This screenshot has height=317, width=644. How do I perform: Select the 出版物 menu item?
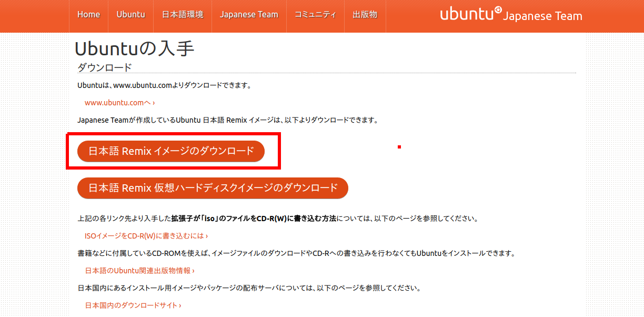tap(365, 15)
